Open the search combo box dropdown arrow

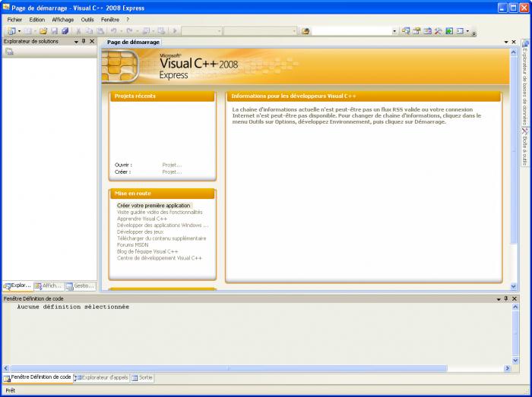coord(394,31)
